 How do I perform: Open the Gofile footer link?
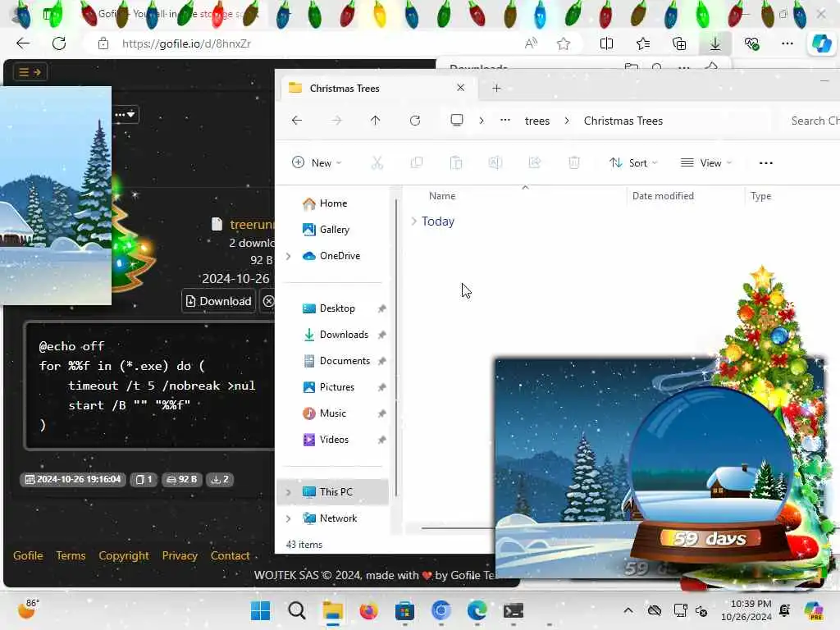pyautogui.click(x=28, y=555)
